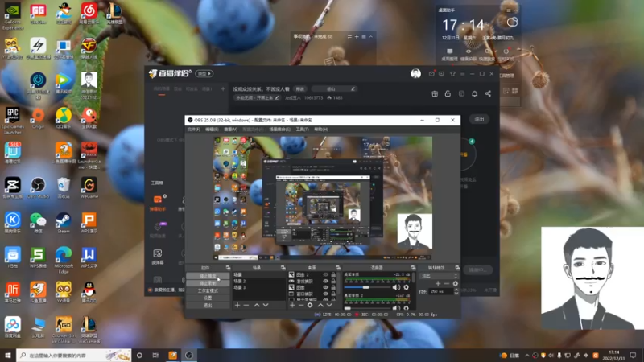Add a new source with the plus icon

click(x=292, y=306)
